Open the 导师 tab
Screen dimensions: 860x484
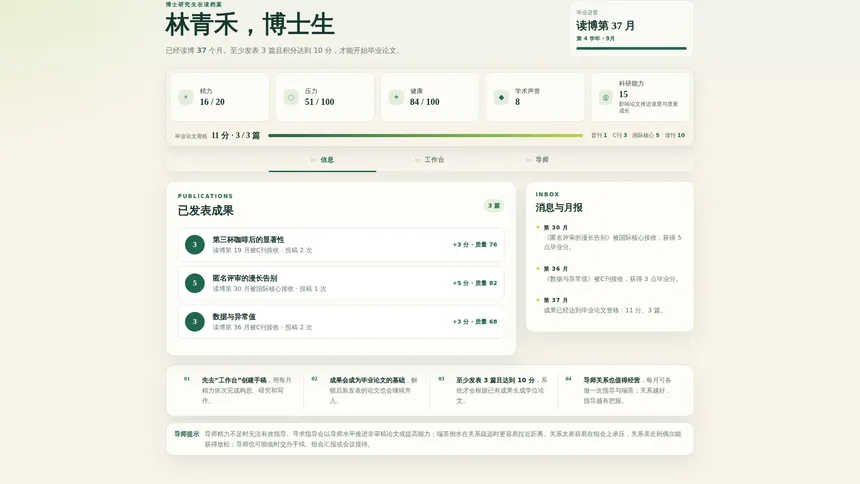click(537, 160)
